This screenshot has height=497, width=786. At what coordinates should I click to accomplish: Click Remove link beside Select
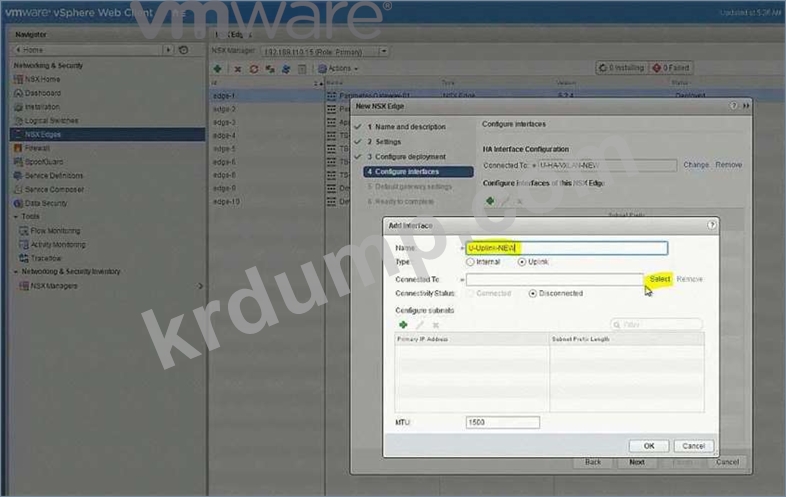(x=689, y=279)
